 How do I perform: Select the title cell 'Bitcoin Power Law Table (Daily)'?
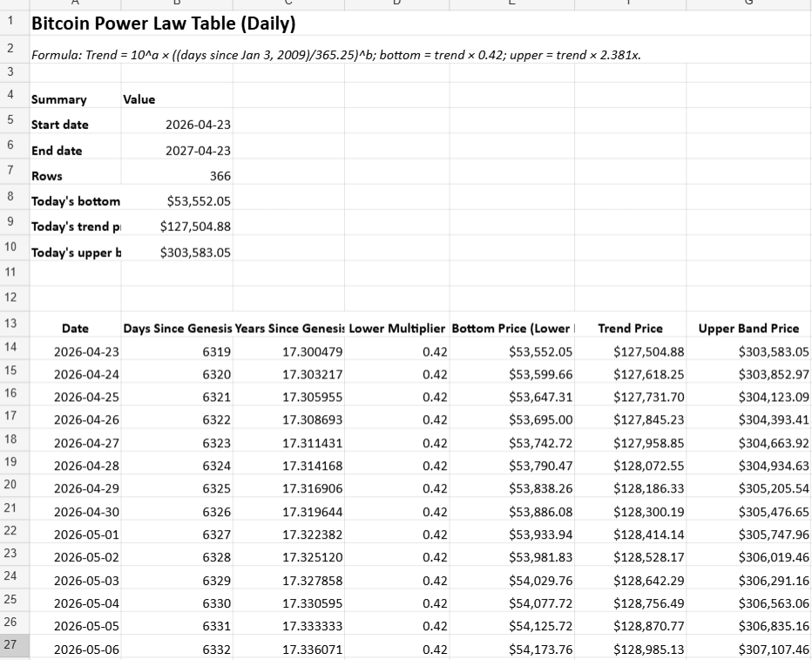(x=164, y=24)
